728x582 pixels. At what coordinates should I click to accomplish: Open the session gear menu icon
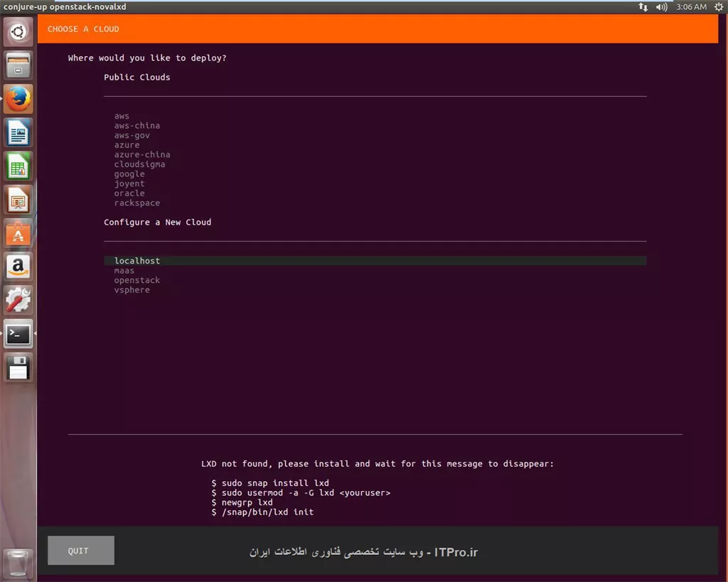[x=719, y=6]
